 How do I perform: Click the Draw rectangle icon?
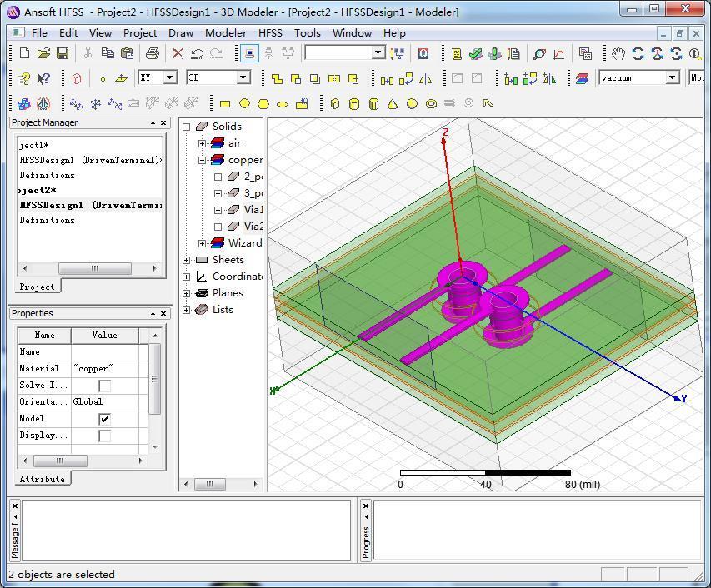click(225, 104)
